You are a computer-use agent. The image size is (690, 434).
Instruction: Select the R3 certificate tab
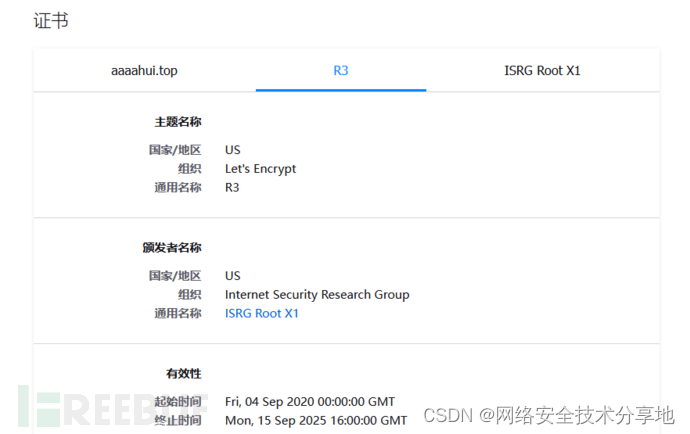coord(341,70)
